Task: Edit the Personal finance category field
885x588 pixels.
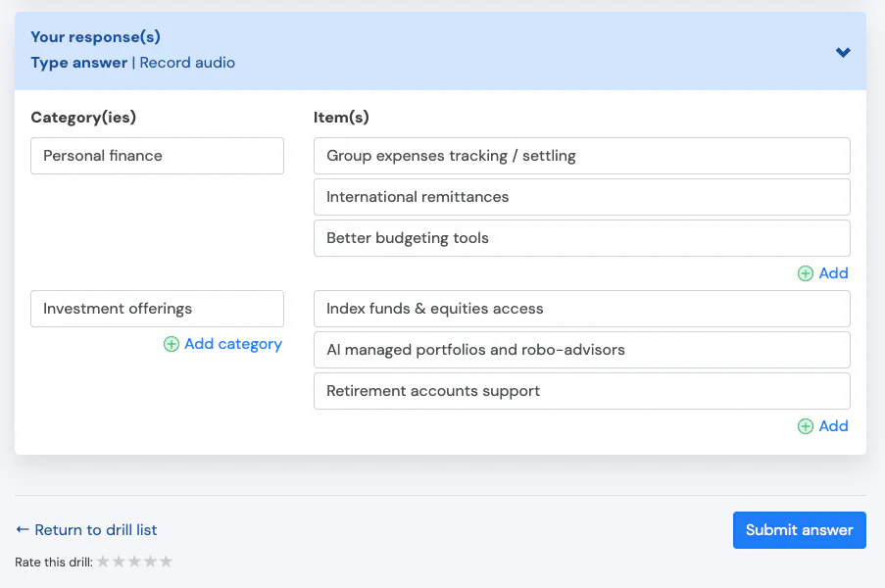Action: 158,156
